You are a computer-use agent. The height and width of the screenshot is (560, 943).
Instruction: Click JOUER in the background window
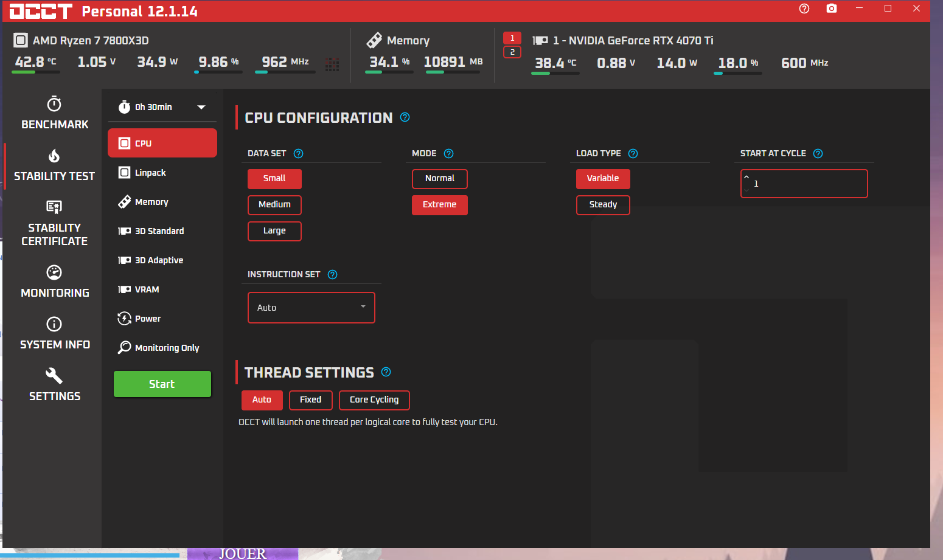(242, 553)
